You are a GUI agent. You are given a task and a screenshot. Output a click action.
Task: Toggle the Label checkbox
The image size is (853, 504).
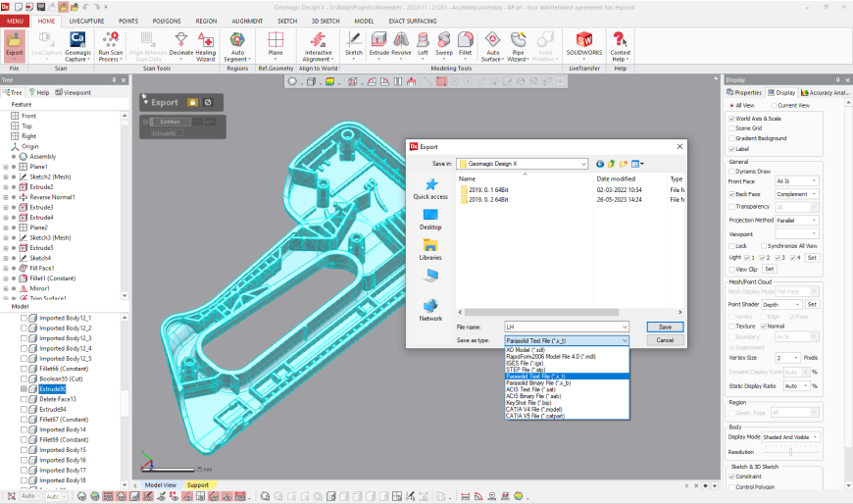(x=731, y=149)
